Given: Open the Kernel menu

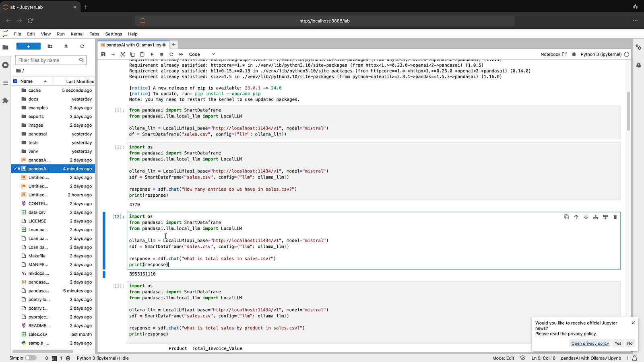Looking at the screenshot, I should click(77, 34).
